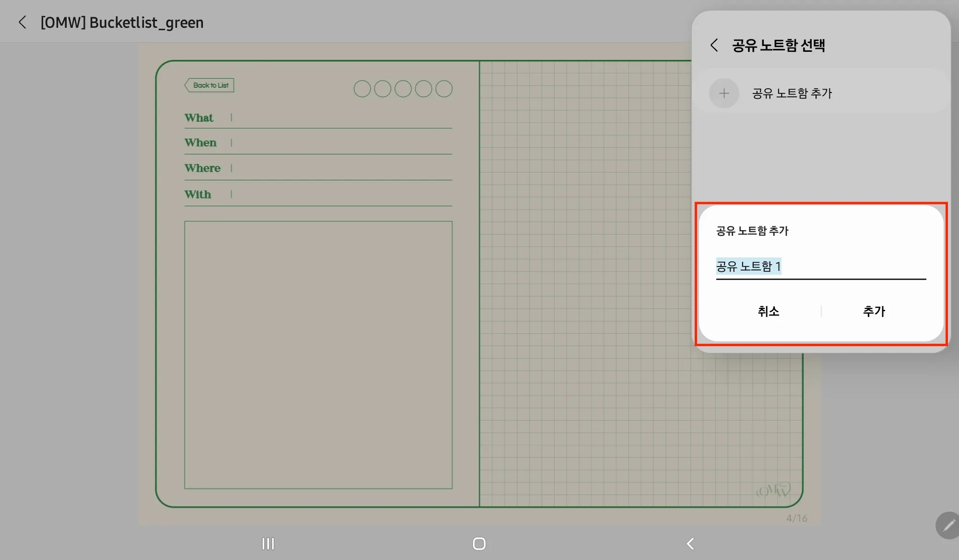Check the first rating circle
The image size is (959, 560).
[362, 89]
